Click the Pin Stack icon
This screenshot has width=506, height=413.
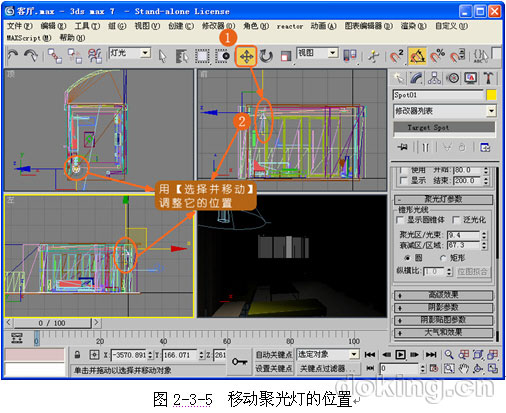(x=403, y=147)
